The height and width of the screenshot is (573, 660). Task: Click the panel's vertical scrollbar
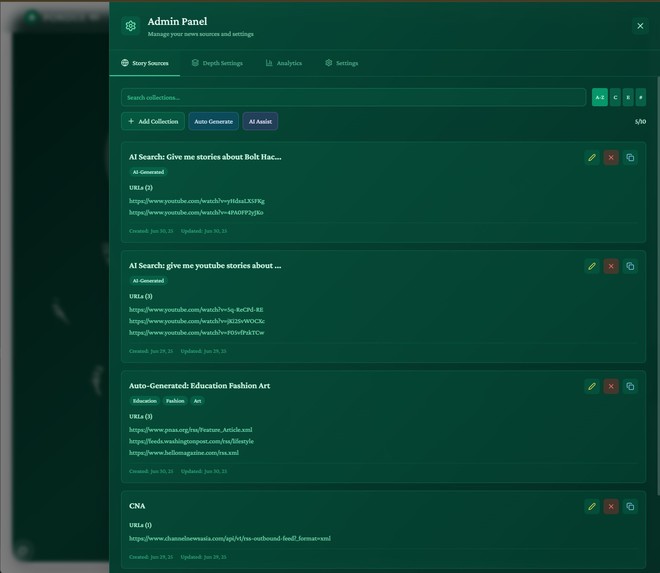point(658,286)
